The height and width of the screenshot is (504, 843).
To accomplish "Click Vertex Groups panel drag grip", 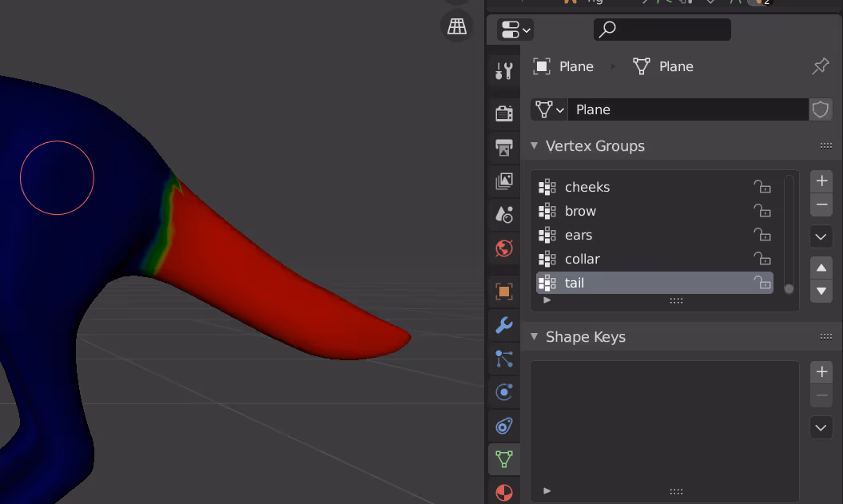I will 826,145.
